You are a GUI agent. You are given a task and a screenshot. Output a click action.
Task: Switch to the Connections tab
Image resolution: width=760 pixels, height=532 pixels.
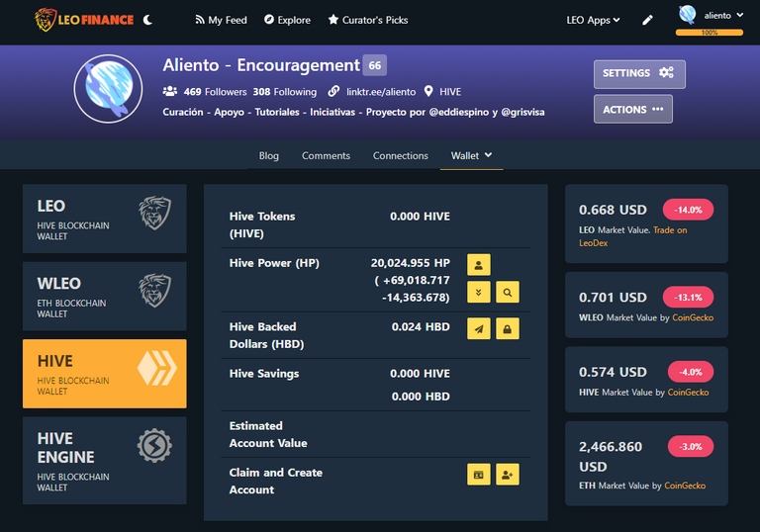(401, 155)
